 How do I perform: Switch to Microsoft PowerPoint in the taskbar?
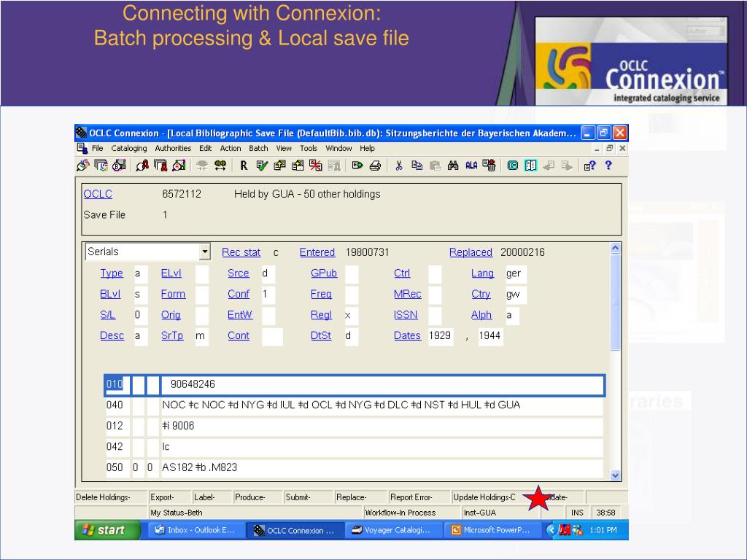[492, 530]
